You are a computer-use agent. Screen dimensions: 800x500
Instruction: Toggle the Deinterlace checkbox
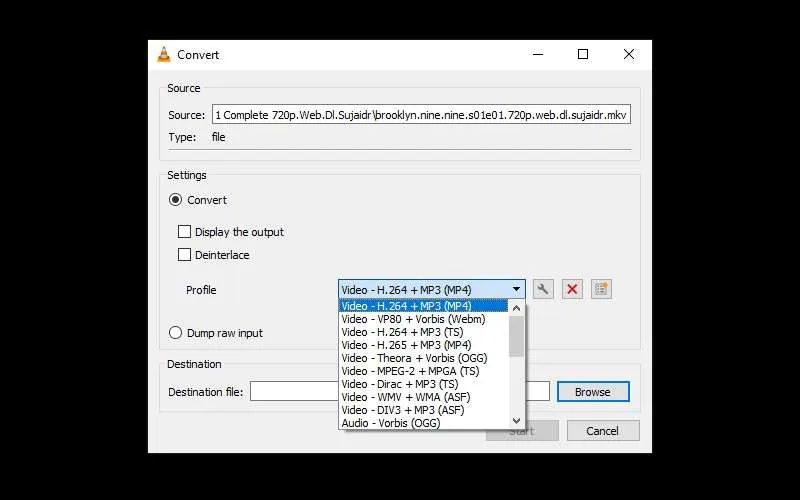[x=184, y=255]
